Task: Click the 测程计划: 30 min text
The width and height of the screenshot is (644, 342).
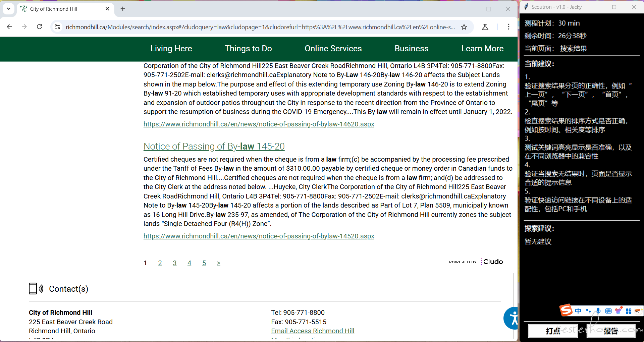Action: 552,23
